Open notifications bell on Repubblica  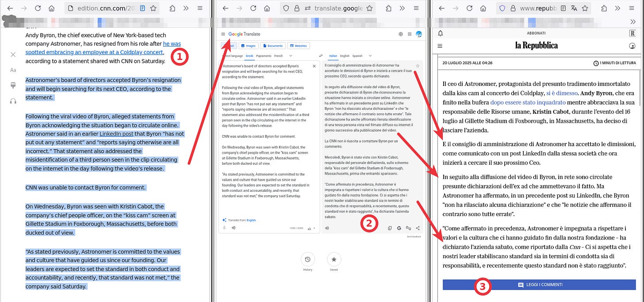[440, 33]
